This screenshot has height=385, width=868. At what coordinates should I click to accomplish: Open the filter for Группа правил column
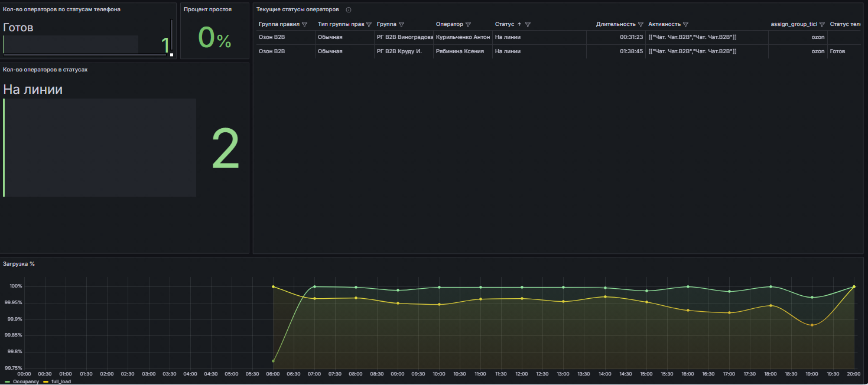(305, 24)
